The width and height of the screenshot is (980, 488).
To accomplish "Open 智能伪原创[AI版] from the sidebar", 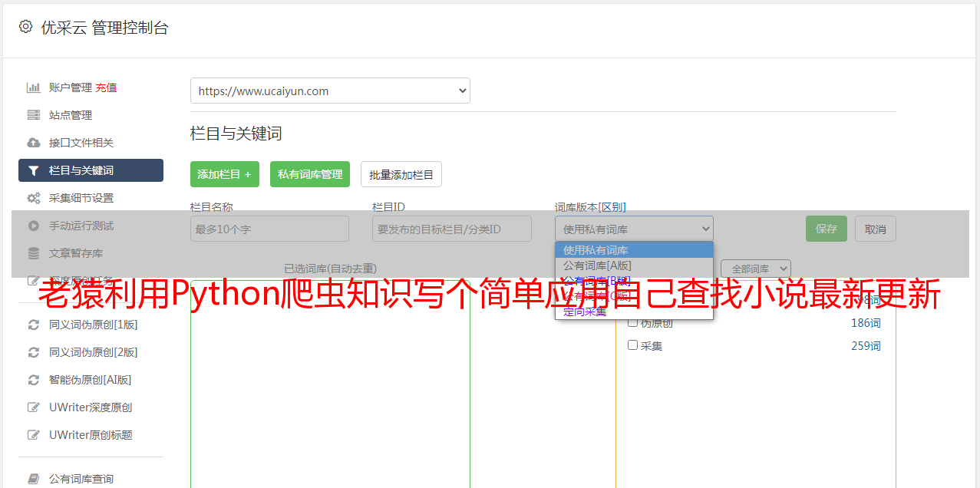I will coord(91,380).
